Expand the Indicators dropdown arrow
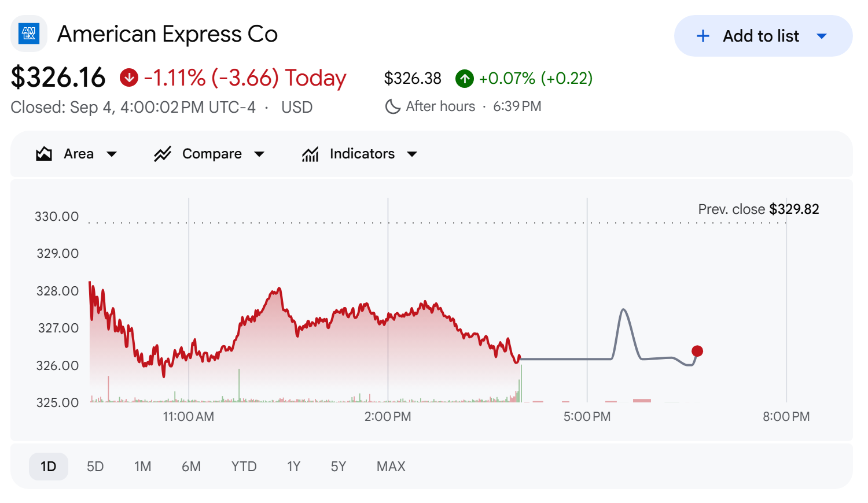Image resolution: width=868 pixels, height=503 pixels. point(412,154)
